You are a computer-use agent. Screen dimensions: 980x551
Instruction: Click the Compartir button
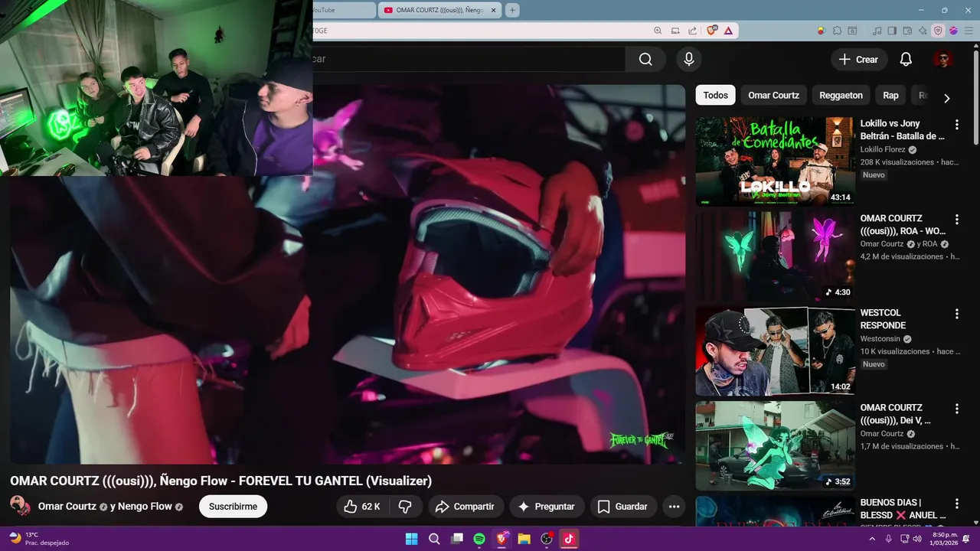pyautogui.click(x=465, y=507)
